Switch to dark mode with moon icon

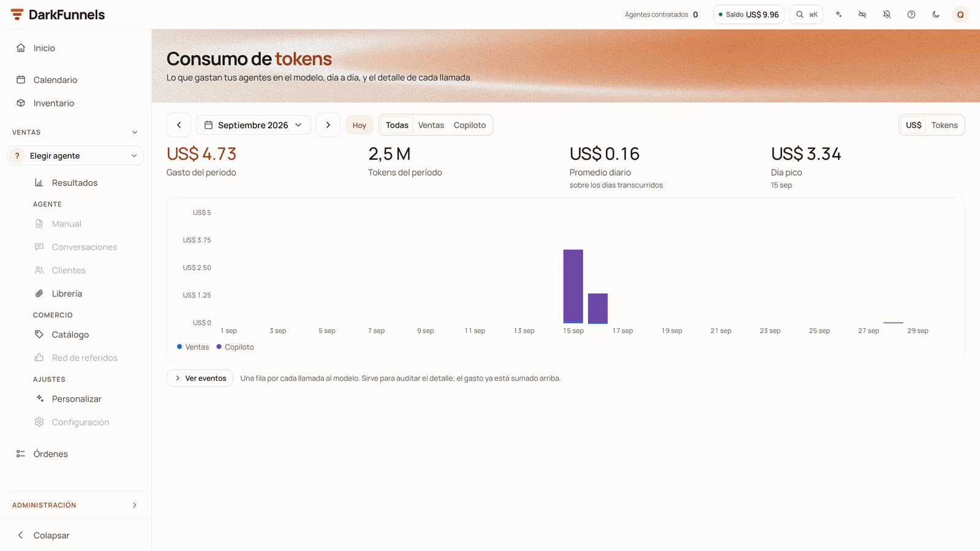936,15
